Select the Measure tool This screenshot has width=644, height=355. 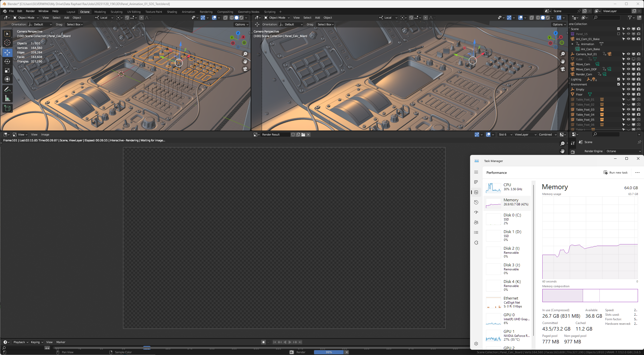[7, 98]
